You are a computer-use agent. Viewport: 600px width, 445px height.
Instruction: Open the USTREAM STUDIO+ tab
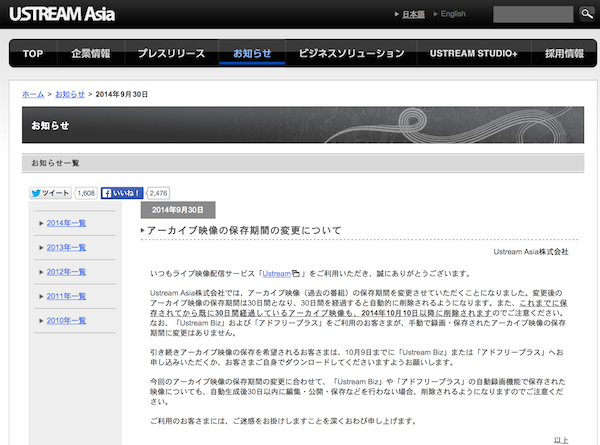tap(474, 53)
